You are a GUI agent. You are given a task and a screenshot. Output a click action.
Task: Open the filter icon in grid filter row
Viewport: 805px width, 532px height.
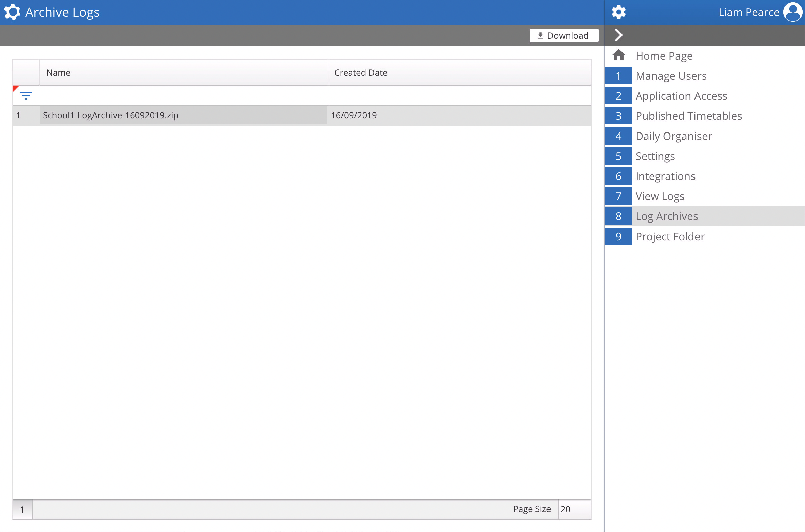click(26, 96)
